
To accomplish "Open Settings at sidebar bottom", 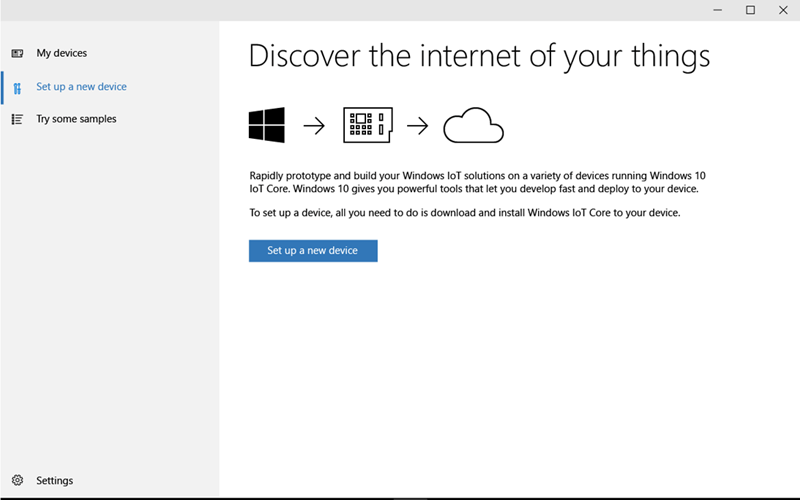I will coord(110,481).
